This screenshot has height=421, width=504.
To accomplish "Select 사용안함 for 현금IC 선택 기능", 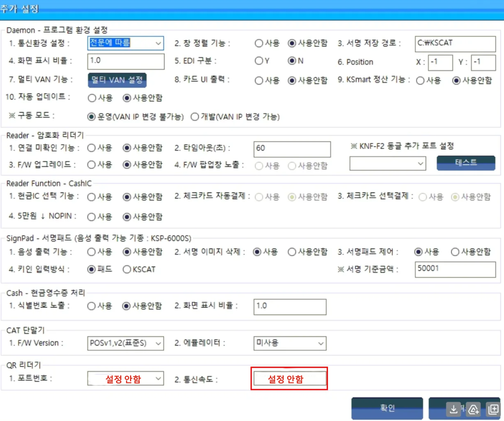I will [x=143, y=197].
